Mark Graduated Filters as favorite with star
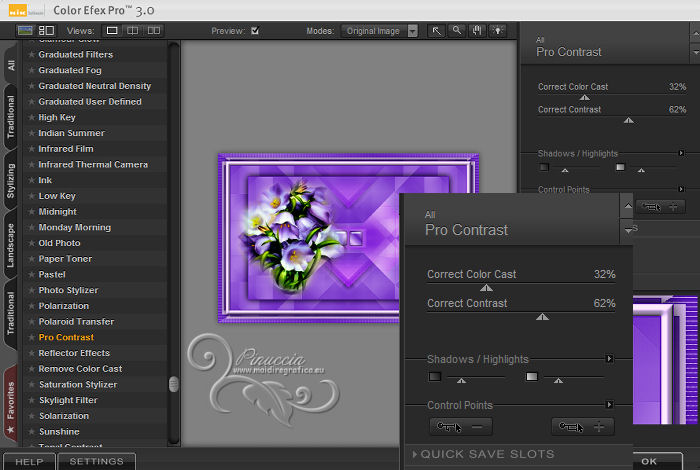700x470 pixels. pyautogui.click(x=31, y=54)
